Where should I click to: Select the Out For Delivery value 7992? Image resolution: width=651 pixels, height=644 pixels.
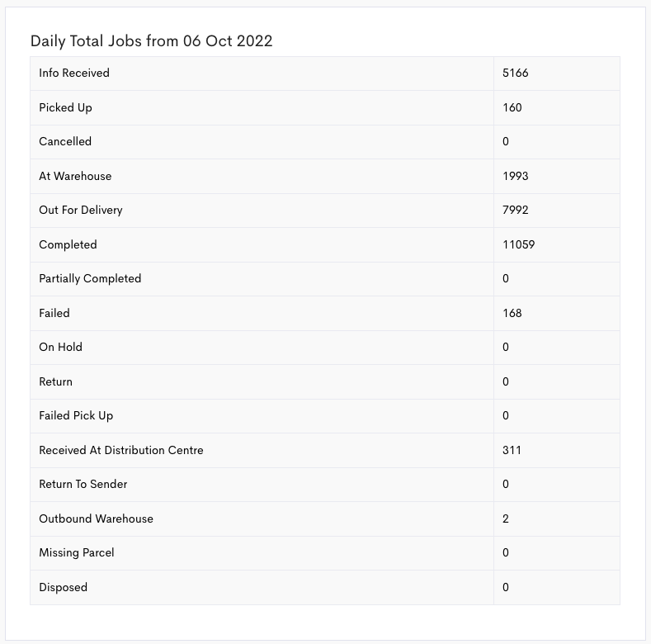tap(516, 210)
